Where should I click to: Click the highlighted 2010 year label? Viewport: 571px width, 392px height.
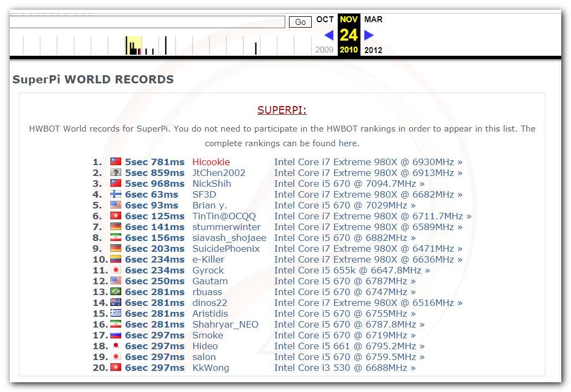[x=349, y=50]
